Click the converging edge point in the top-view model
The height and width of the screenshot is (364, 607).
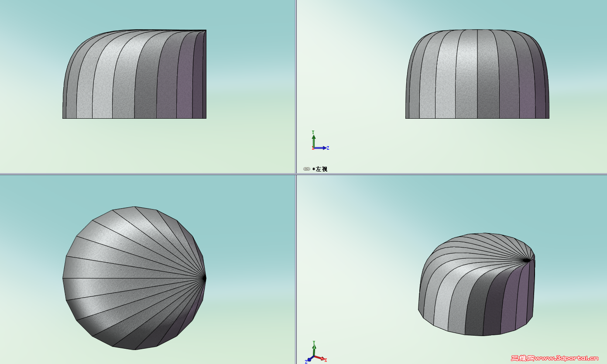coord(205,278)
